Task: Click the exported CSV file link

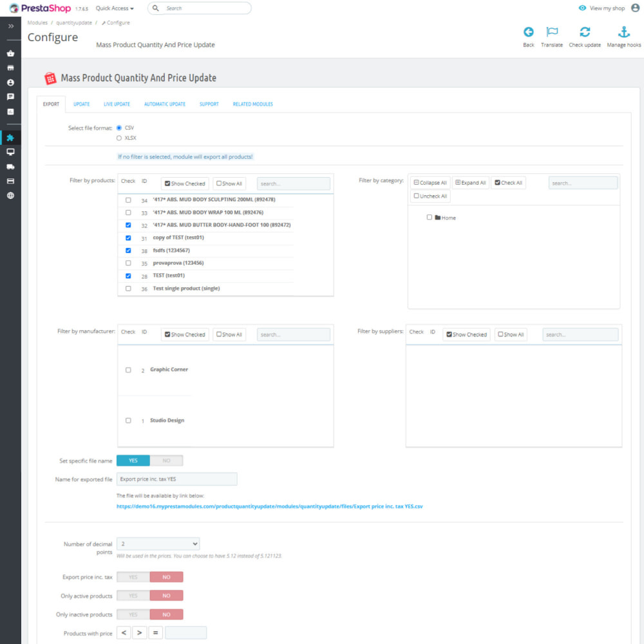Action: pos(269,507)
